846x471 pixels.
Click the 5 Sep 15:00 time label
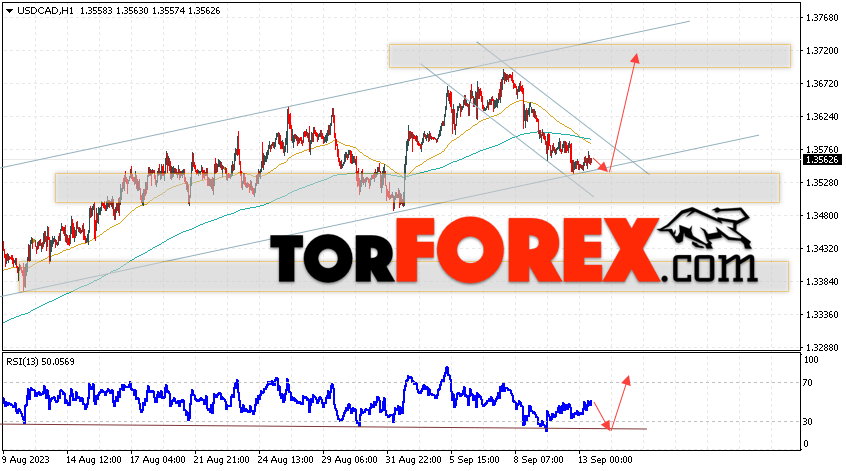pyautogui.click(x=475, y=460)
